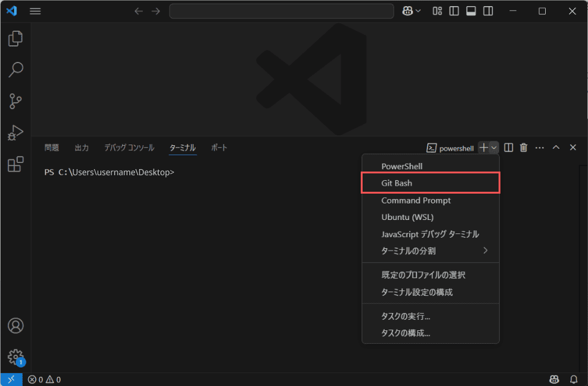Screen dimensions: 588x386
Task: Expand the ターミナルの分割 submenu
Action: [x=431, y=251]
